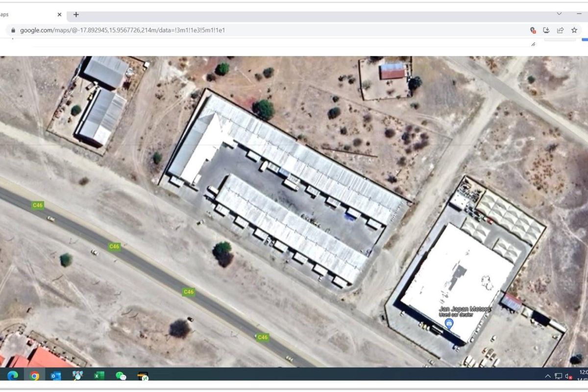Open network status in system tray
This screenshot has height=392, width=588.
(559, 376)
